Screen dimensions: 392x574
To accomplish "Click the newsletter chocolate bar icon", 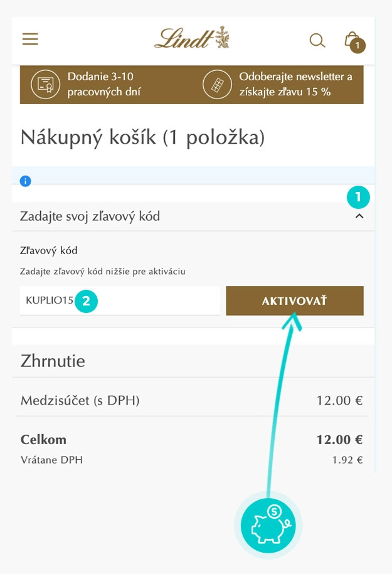I will pos(217,85).
